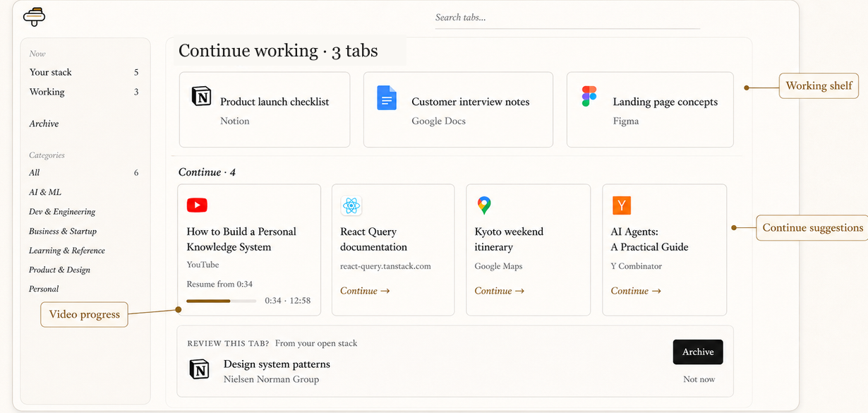Screen dimensions: 868x413
Task: Click Continue link on AI Agents guide
Action: (636, 291)
